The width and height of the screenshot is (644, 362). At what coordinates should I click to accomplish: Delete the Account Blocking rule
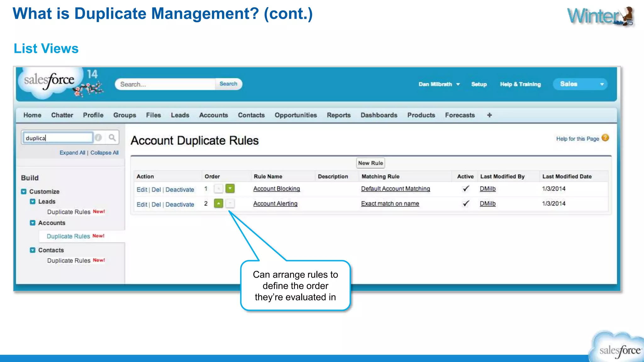[156, 189]
